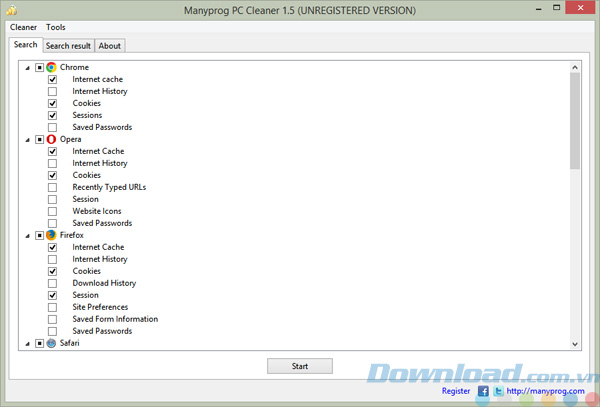Minimize the PC Cleaner window
This screenshot has width=600, height=407.
[x=539, y=8]
